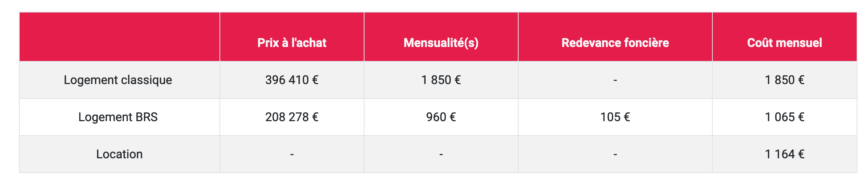
Task: Click Logement classique's empty Redevance foncière cell
Action: coord(615,80)
